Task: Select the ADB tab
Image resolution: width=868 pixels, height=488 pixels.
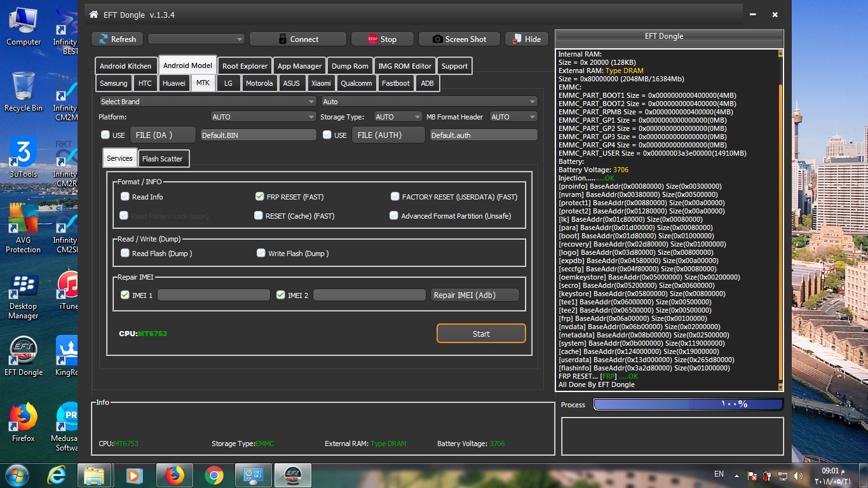Action: pyautogui.click(x=428, y=83)
